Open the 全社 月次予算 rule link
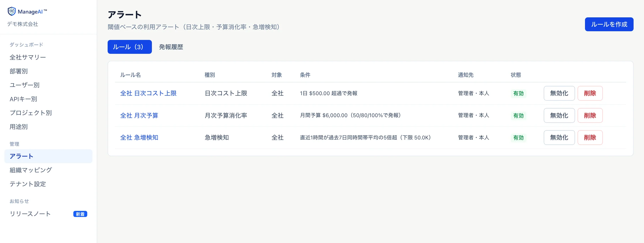The image size is (644, 243). 139,115
